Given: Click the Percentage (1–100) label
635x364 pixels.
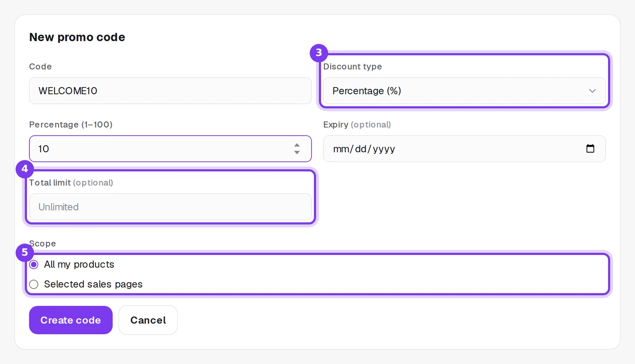Looking at the screenshot, I should coord(71,125).
